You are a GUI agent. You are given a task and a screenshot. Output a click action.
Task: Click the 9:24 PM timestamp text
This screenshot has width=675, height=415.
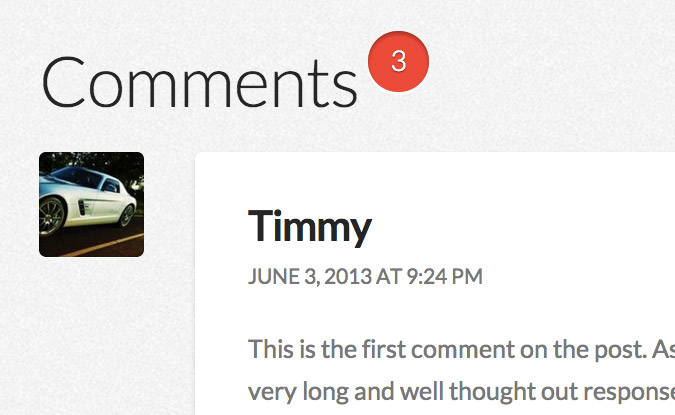(444, 277)
